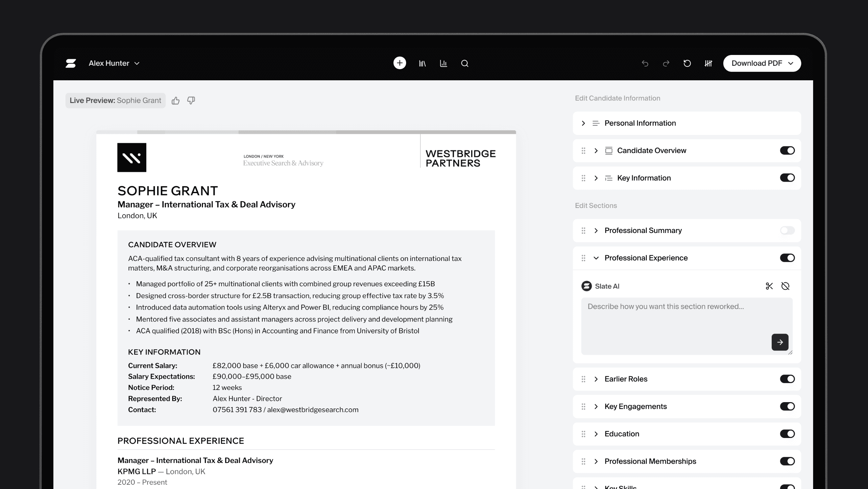
Task: Click the reset history icon in toolbar
Action: coord(687,63)
